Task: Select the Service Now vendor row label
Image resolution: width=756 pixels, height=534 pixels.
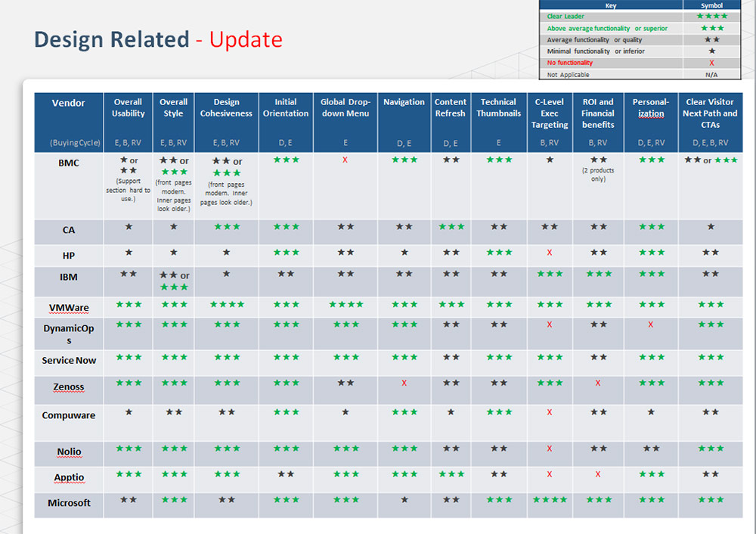Action: 69,361
